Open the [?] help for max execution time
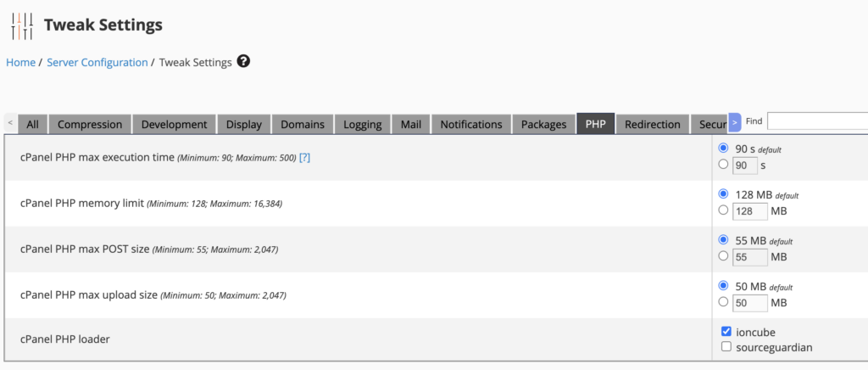 point(304,158)
